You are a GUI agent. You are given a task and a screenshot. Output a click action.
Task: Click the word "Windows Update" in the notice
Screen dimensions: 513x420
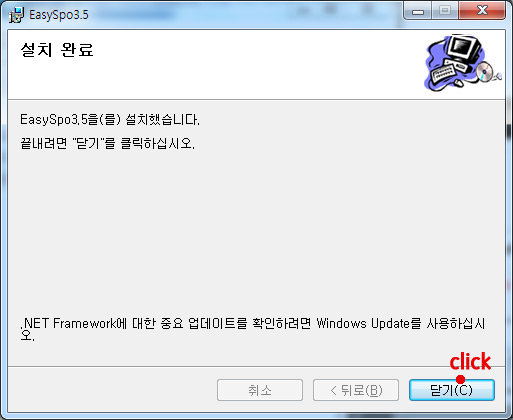[363, 323]
